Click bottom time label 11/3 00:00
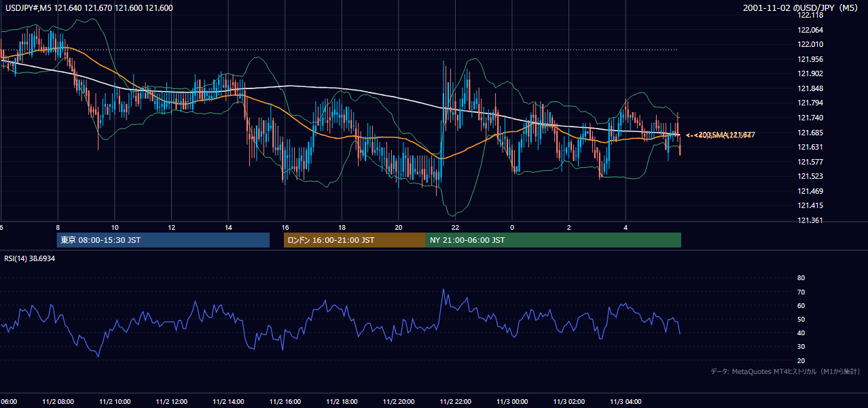 512,402
